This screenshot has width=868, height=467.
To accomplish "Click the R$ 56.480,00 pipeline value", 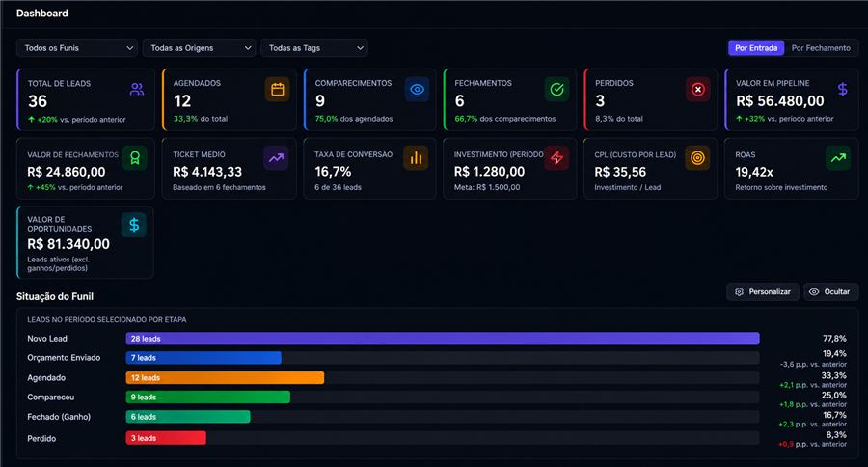I will (779, 100).
